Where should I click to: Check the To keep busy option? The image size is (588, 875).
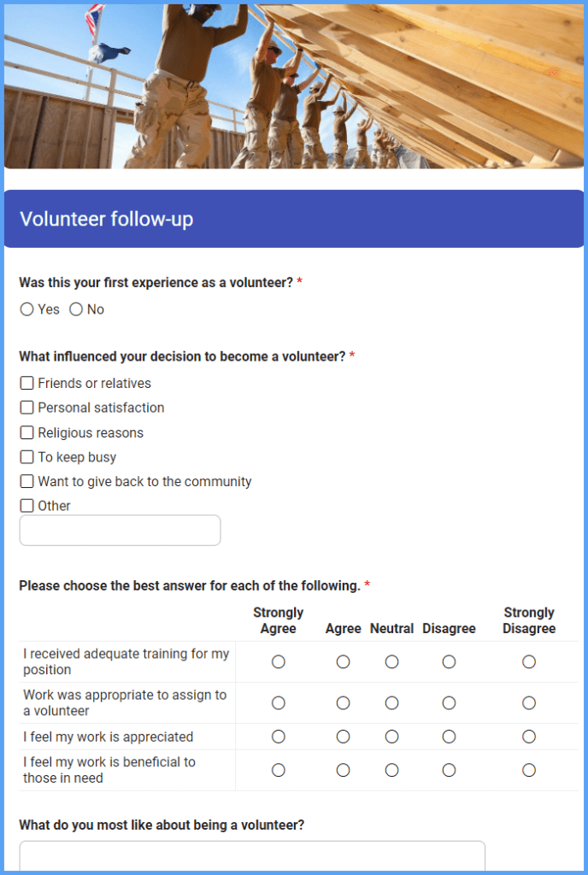point(26,456)
